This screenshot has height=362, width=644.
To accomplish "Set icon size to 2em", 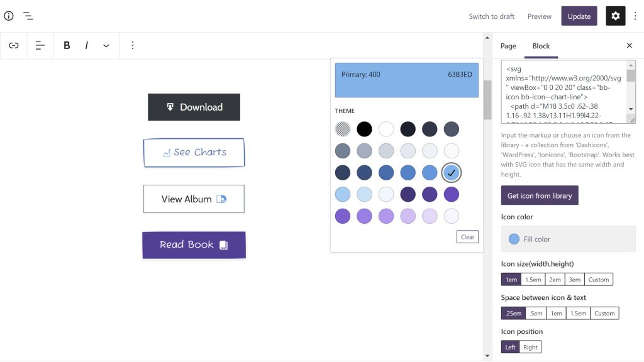I will click(554, 279).
